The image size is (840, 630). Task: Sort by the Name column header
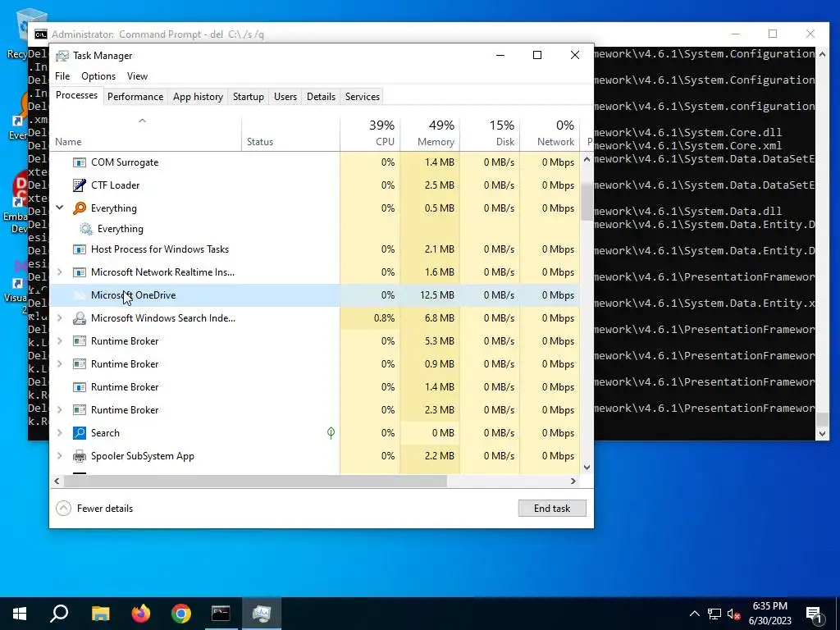(145, 134)
